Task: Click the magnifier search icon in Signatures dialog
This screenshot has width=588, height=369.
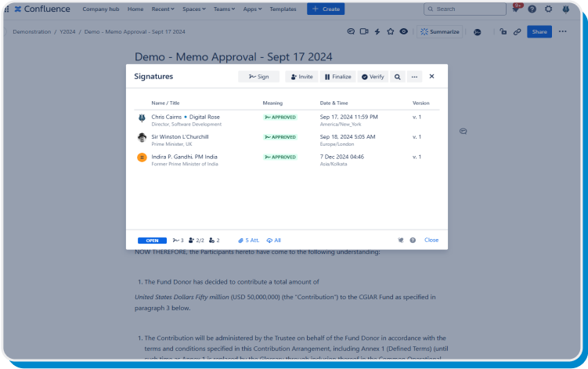Action: [x=398, y=77]
